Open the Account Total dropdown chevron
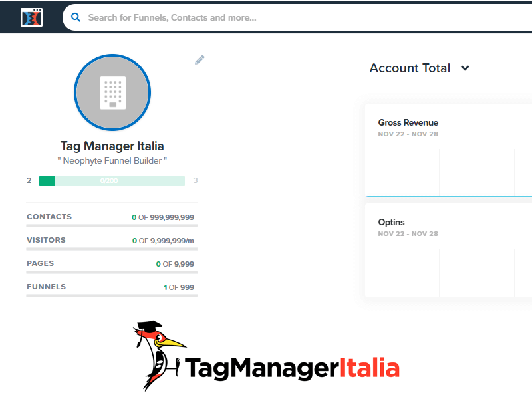The image size is (532, 399). [x=465, y=68]
